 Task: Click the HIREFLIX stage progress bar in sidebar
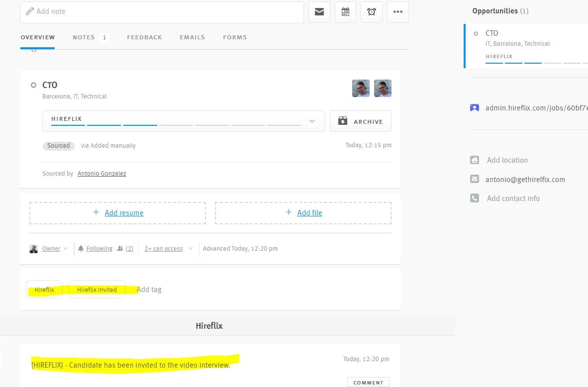(537, 63)
